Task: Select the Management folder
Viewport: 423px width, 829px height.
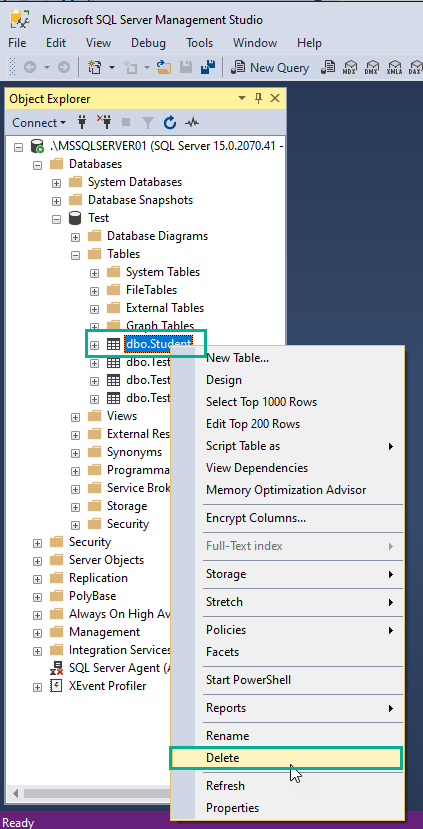Action: click(x=104, y=632)
